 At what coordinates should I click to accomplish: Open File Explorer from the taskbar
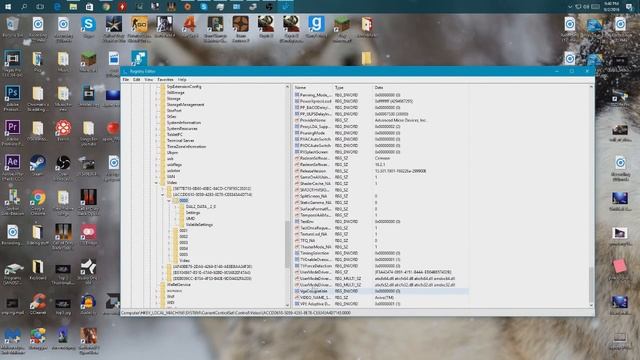[x=73, y=7]
